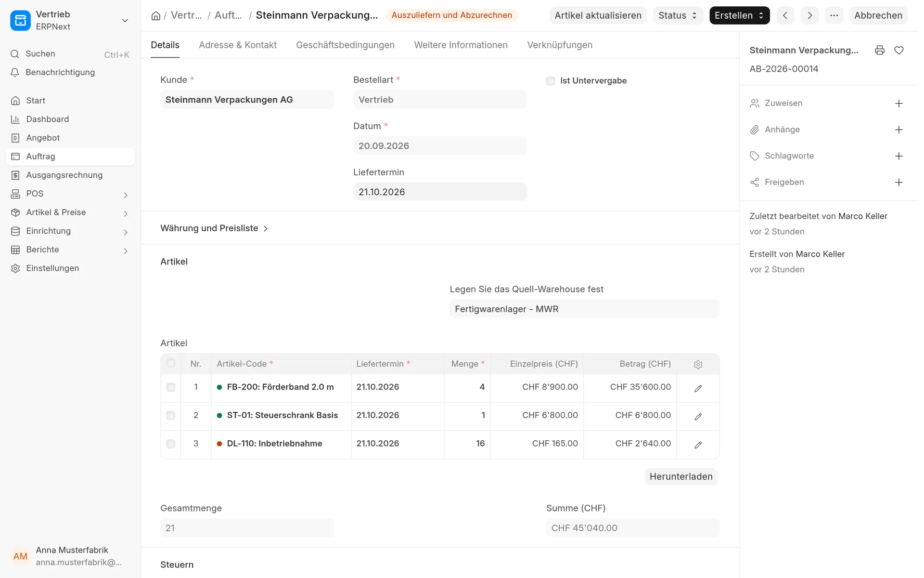Click the Quell-Warehouse field
Image resolution: width=924 pixels, height=578 pixels.
tap(585, 309)
